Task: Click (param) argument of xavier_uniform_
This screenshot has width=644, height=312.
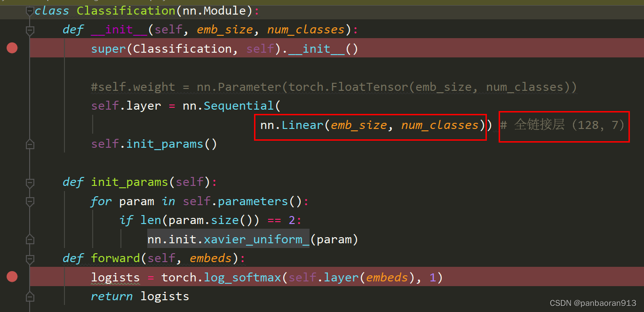Action: pyautogui.click(x=334, y=239)
